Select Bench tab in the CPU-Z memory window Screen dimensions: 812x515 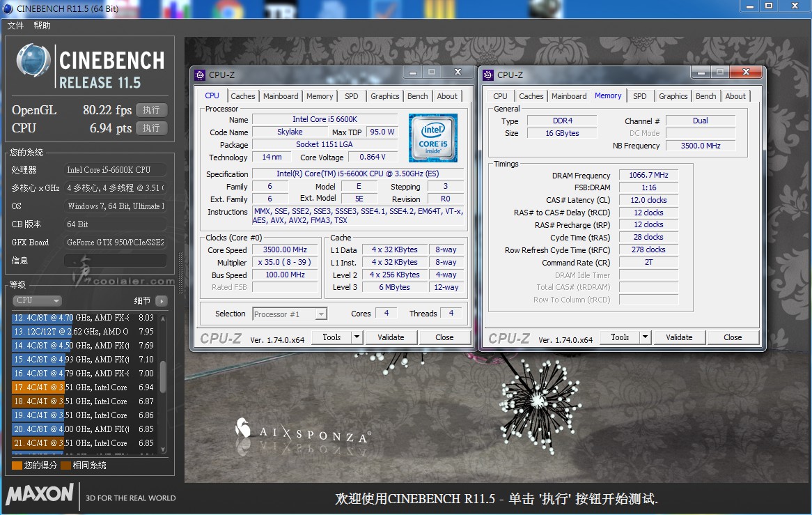tap(706, 96)
